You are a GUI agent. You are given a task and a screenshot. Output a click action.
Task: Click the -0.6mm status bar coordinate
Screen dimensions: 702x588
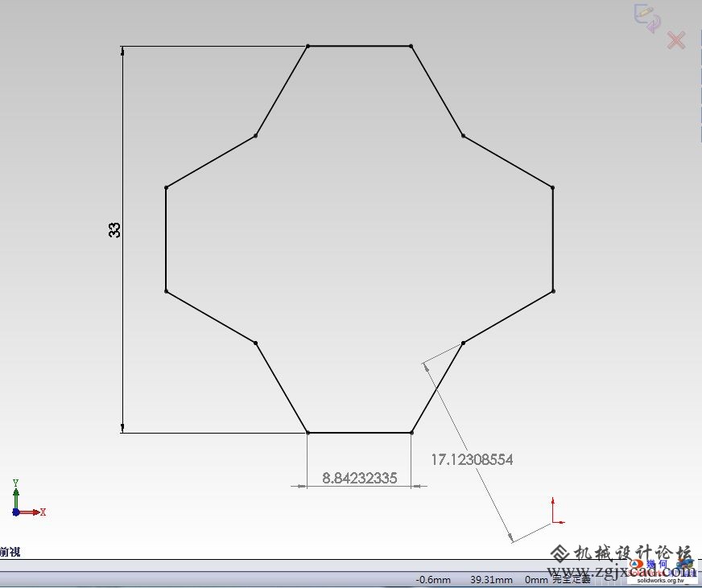click(x=433, y=580)
